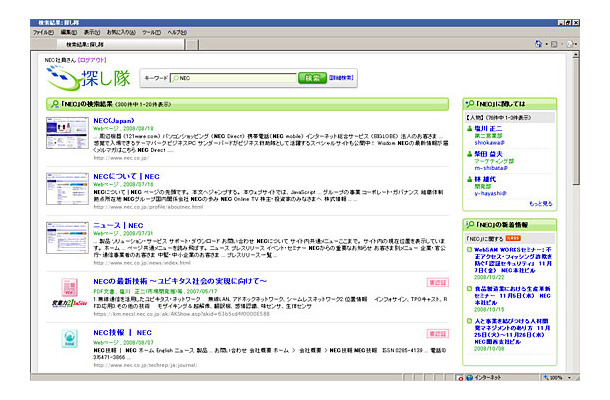
Task: Open the 編集(E) menu
Action: (x=68, y=32)
